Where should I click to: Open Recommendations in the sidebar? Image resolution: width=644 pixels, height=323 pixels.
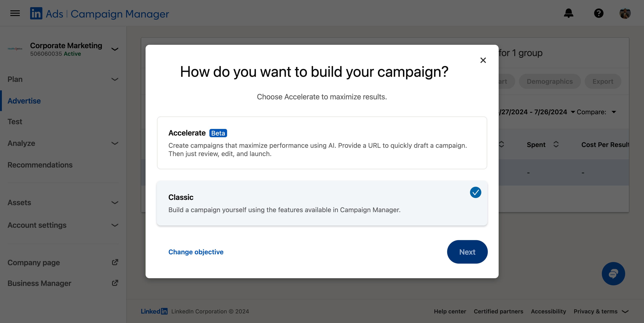point(40,165)
